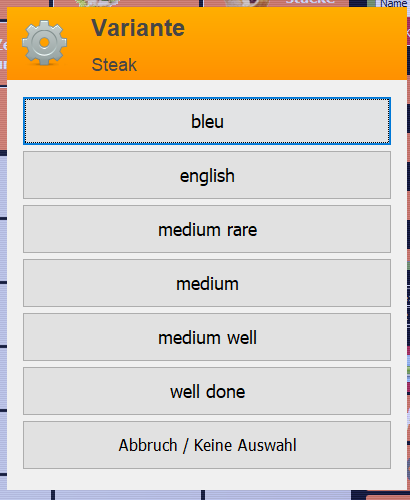Viewport: 410px width, 500px height.
Task: Choose medium well doneness
Action: [x=207, y=337]
